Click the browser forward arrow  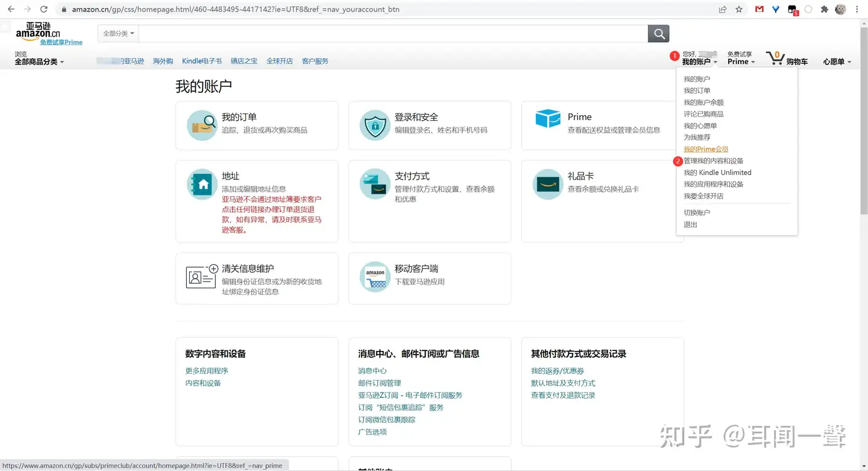pyautogui.click(x=27, y=9)
